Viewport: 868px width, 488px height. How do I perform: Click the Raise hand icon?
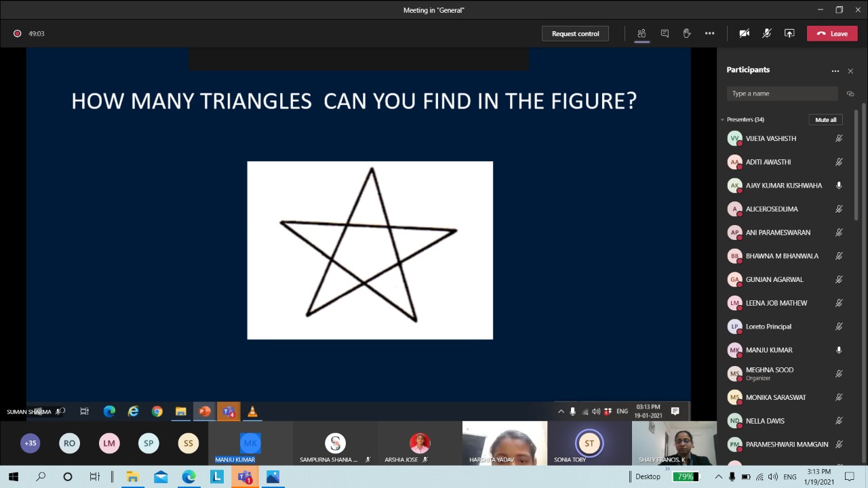[687, 33]
